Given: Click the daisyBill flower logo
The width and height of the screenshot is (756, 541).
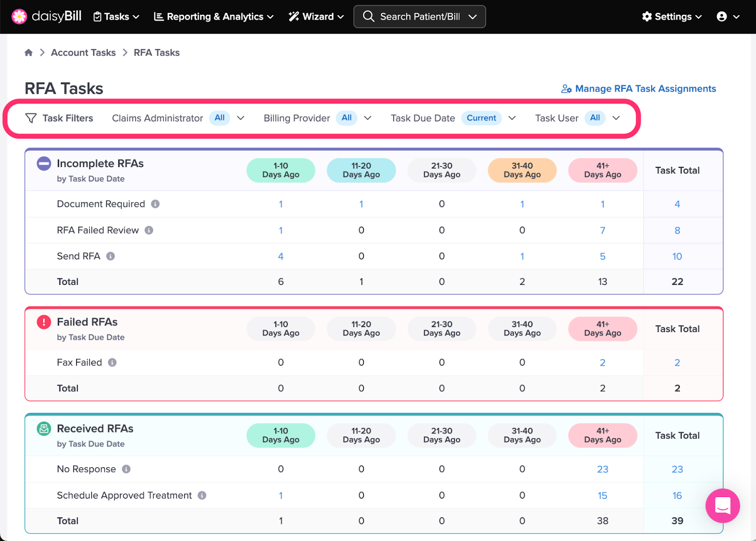Looking at the screenshot, I should (19, 17).
